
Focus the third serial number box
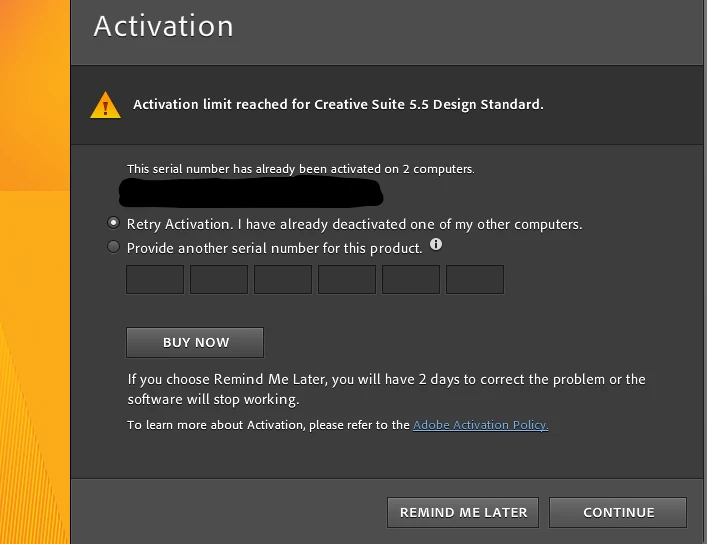coord(283,280)
